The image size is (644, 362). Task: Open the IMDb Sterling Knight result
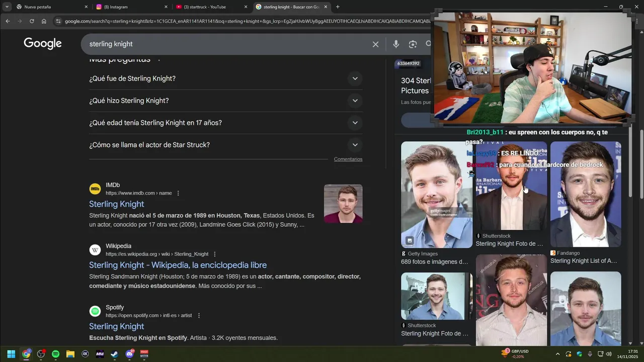click(x=117, y=204)
